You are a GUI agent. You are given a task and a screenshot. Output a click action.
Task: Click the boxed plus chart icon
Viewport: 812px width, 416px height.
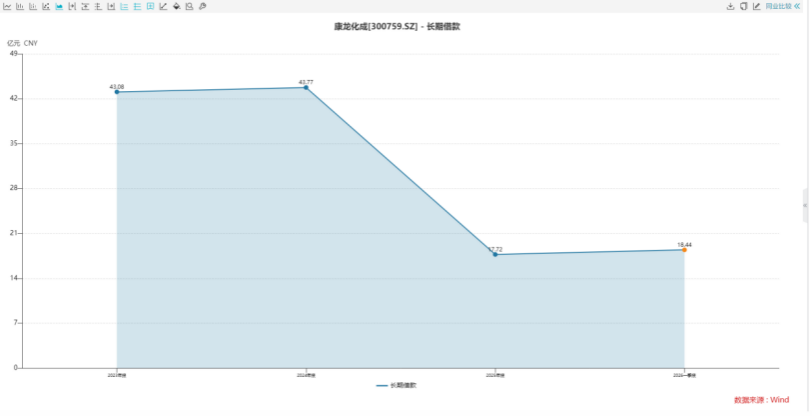point(111,6)
